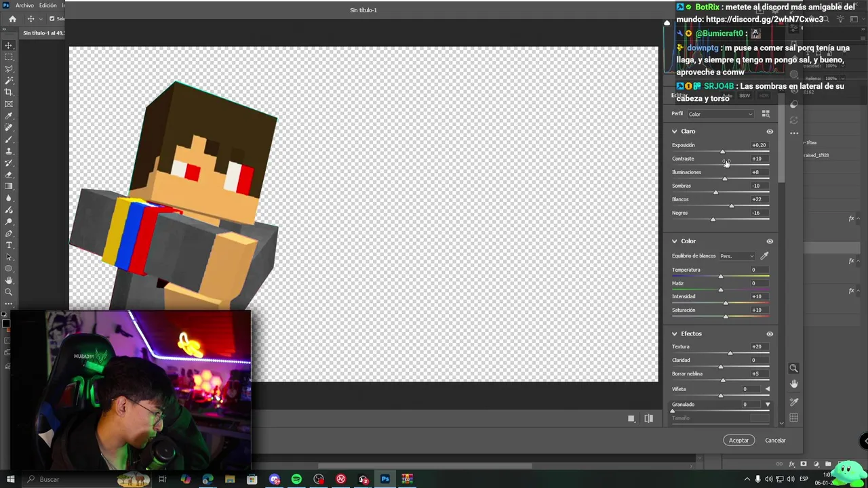
Task: Toggle visibility of Claro panel edits
Action: [770, 131]
